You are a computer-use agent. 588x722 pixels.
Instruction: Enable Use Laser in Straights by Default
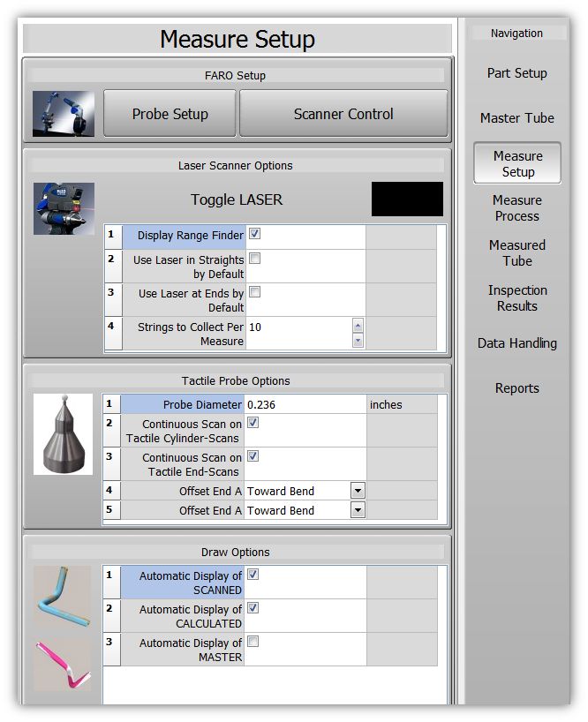tap(254, 259)
